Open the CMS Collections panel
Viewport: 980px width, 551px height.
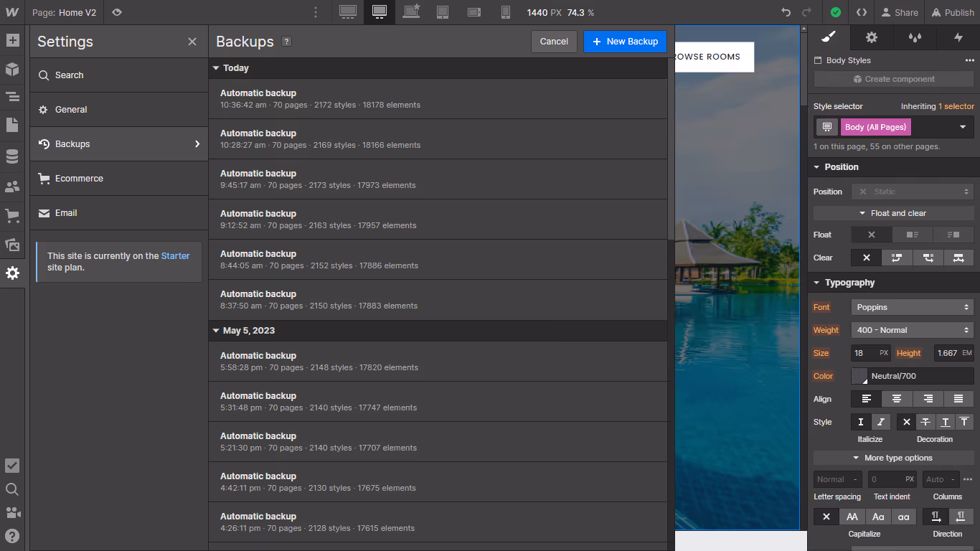click(12, 156)
